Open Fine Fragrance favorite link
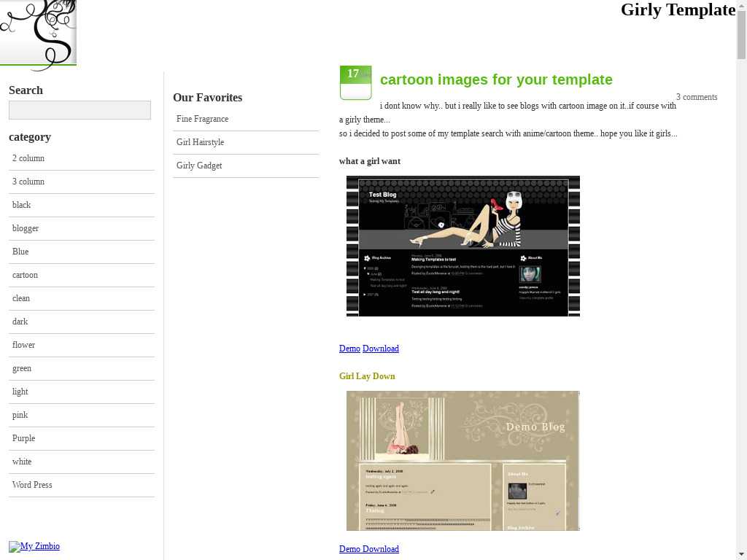 click(202, 119)
